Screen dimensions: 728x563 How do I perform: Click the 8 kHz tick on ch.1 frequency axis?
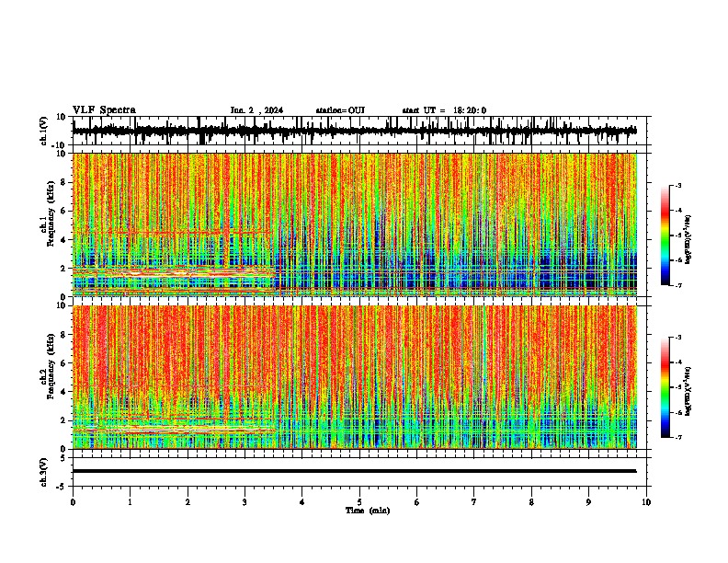(x=63, y=182)
